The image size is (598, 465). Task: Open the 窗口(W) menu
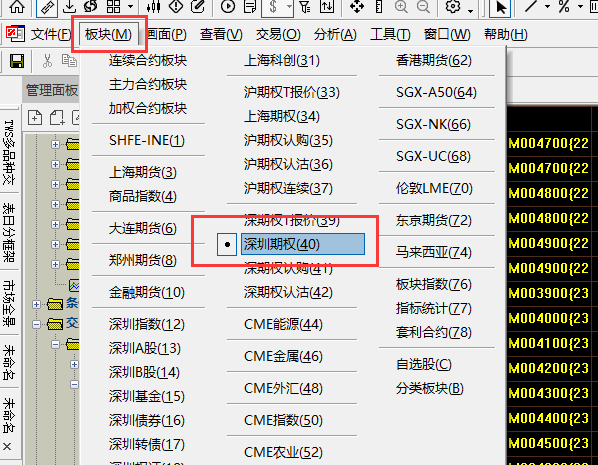coord(447,34)
